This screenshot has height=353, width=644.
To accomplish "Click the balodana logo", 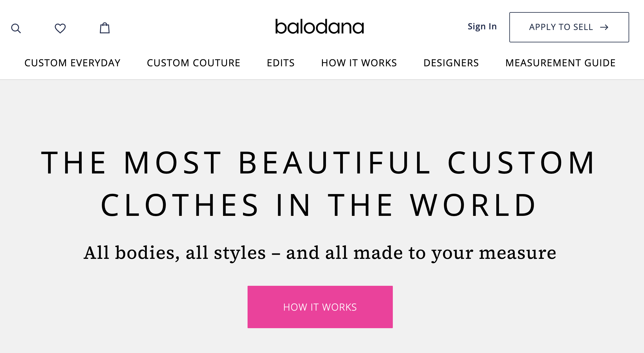I will pos(320,27).
